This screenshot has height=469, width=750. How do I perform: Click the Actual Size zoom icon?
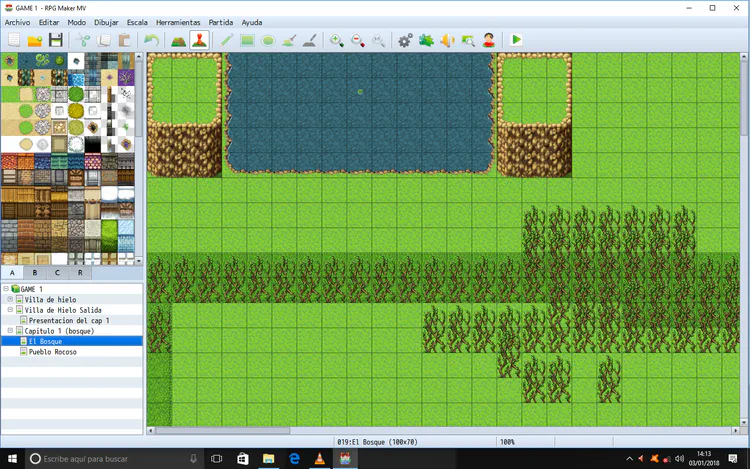(x=378, y=40)
